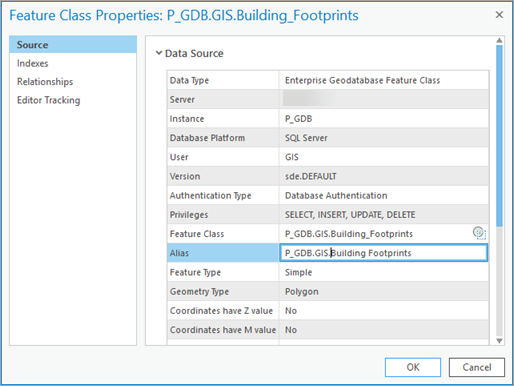Click the Server label cell
This screenshot has height=386, width=514.
tap(223, 99)
